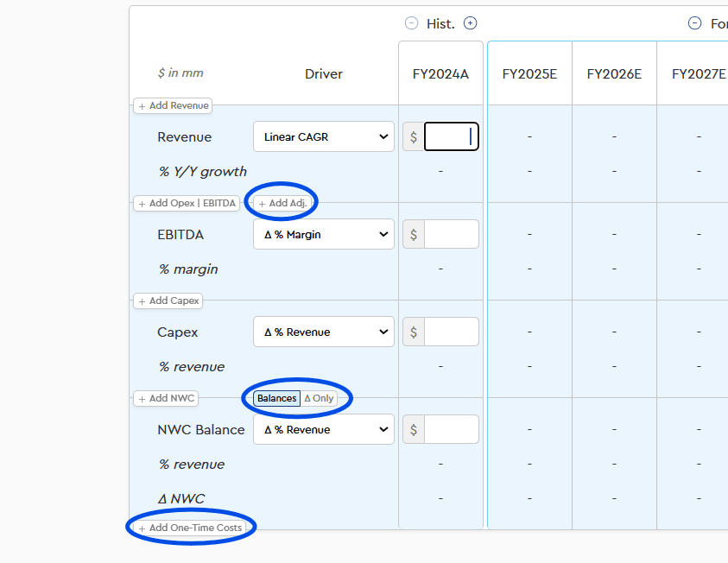The image size is (728, 563).
Task: Click the EBITDA FY2024A input field
Action: pyautogui.click(x=451, y=234)
